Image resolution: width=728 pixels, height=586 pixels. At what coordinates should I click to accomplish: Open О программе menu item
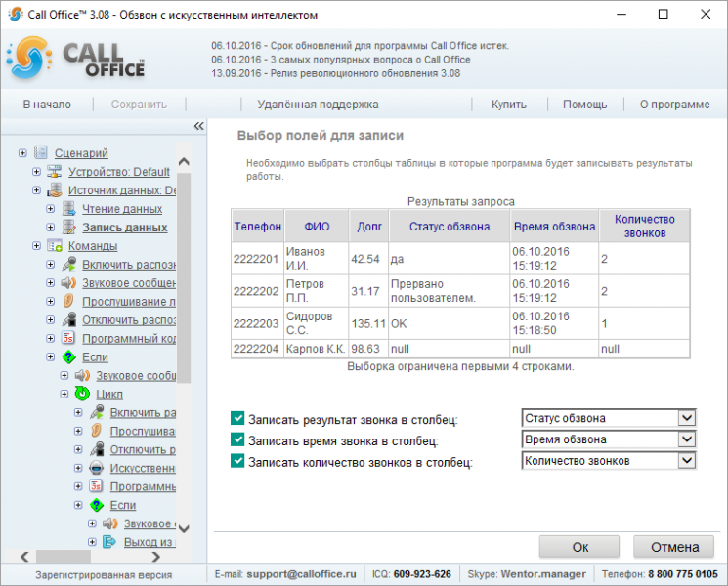tap(674, 105)
